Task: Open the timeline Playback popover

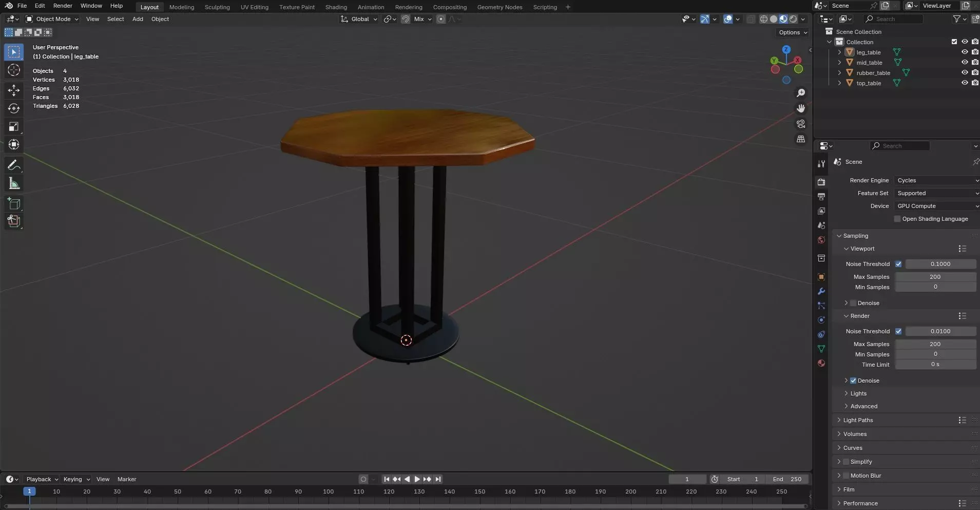Action: click(42, 479)
